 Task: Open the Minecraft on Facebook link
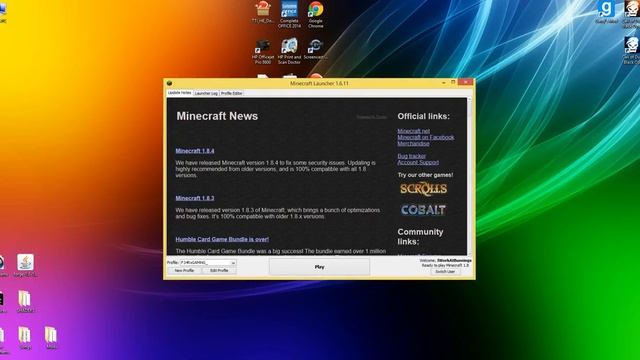pyautogui.click(x=426, y=137)
